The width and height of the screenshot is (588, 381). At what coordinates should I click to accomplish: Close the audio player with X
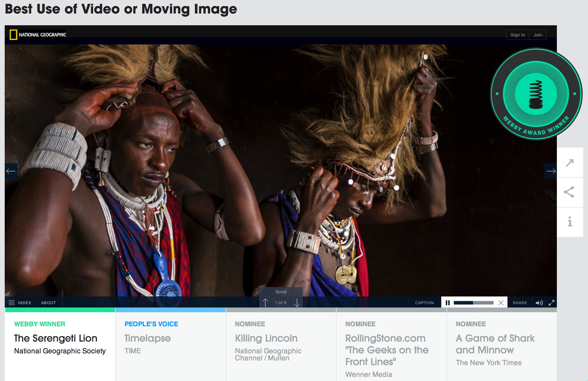[x=501, y=303]
